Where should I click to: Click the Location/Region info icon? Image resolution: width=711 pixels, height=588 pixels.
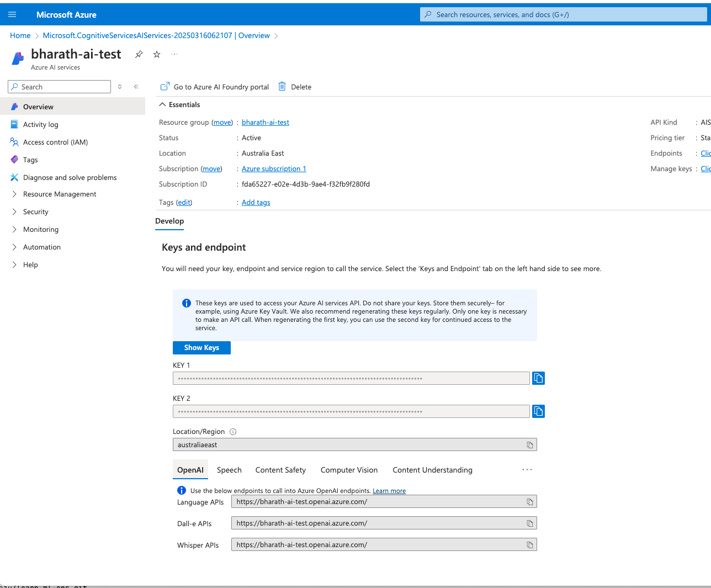(x=233, y=432)
